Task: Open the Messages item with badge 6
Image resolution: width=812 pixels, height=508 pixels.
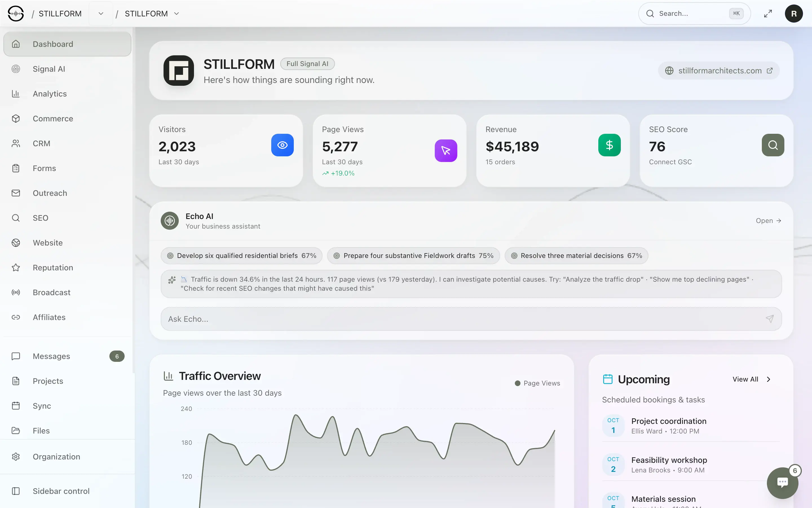Action: click(67, 356)
